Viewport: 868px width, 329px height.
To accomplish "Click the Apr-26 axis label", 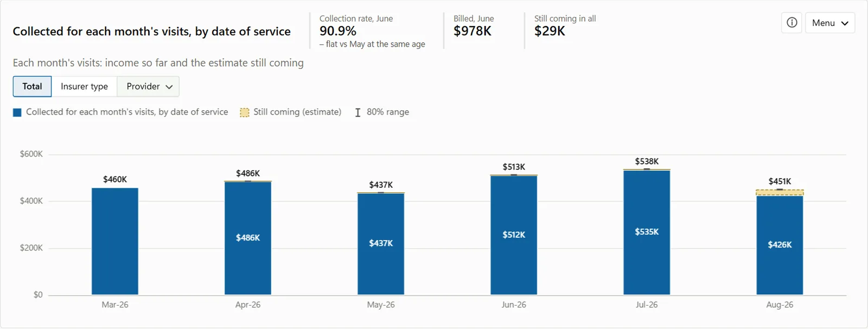I will [x=248, y=305].
